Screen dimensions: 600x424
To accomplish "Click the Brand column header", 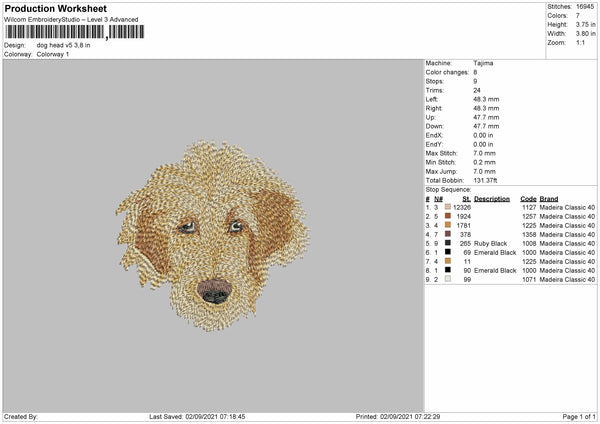I will pyautogui.click(x=549, y=199).
